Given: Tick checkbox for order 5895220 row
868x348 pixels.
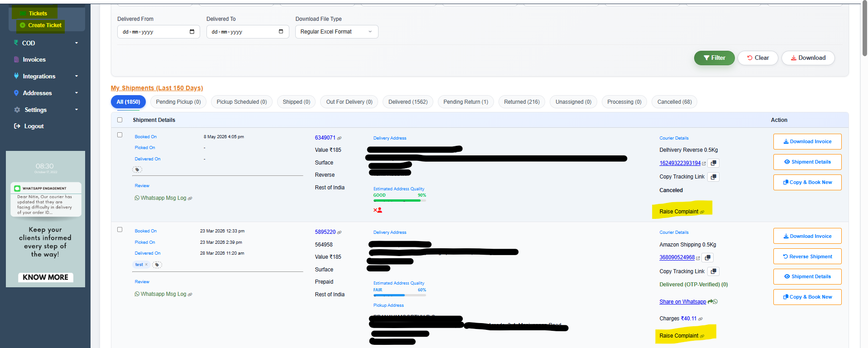Looking at the screenshot, I should click(120, 230).
